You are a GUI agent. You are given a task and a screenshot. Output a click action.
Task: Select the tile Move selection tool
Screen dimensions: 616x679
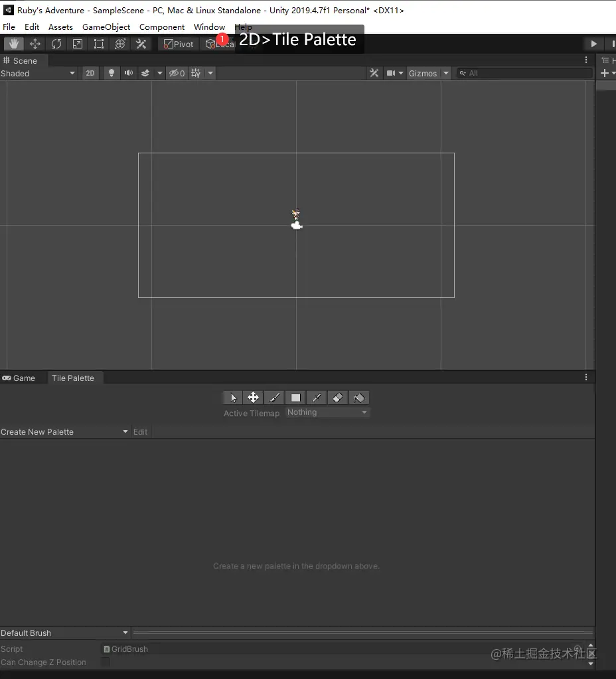tap(254, 398)
